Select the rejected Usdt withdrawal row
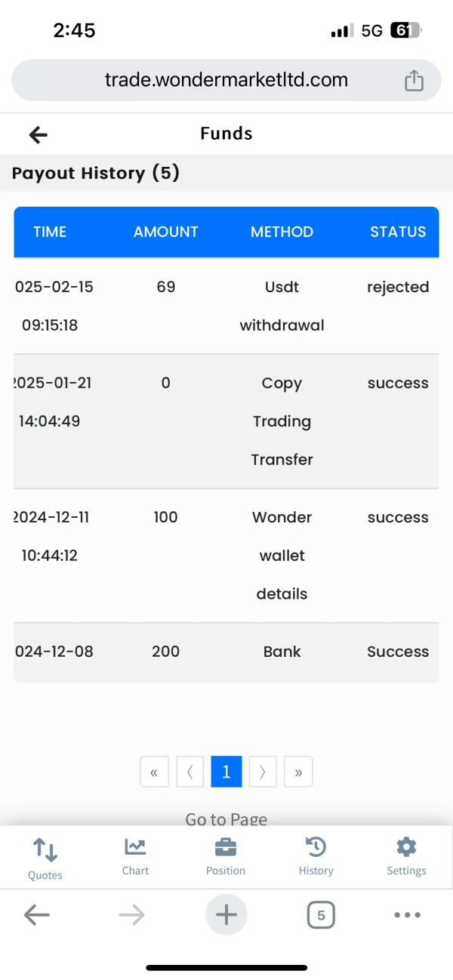The image size is (453, 980). coord(226,306)
